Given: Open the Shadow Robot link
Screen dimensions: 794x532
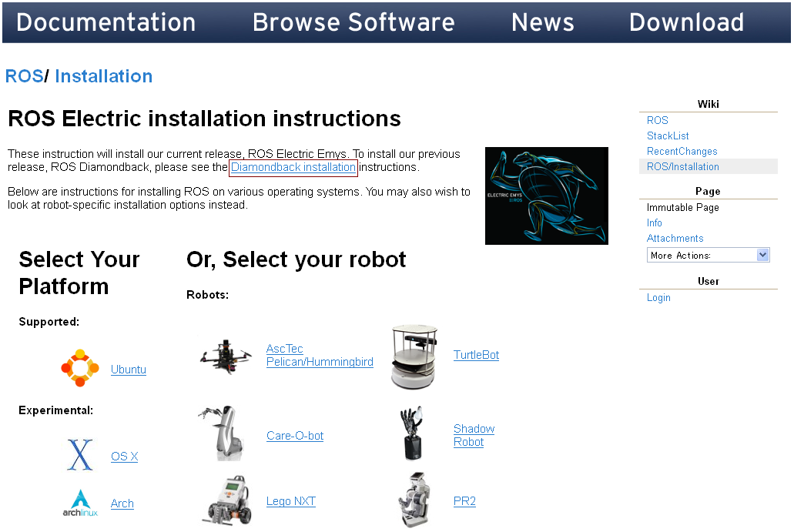Looking at the screenshot, I should click(x=474, y=435).
